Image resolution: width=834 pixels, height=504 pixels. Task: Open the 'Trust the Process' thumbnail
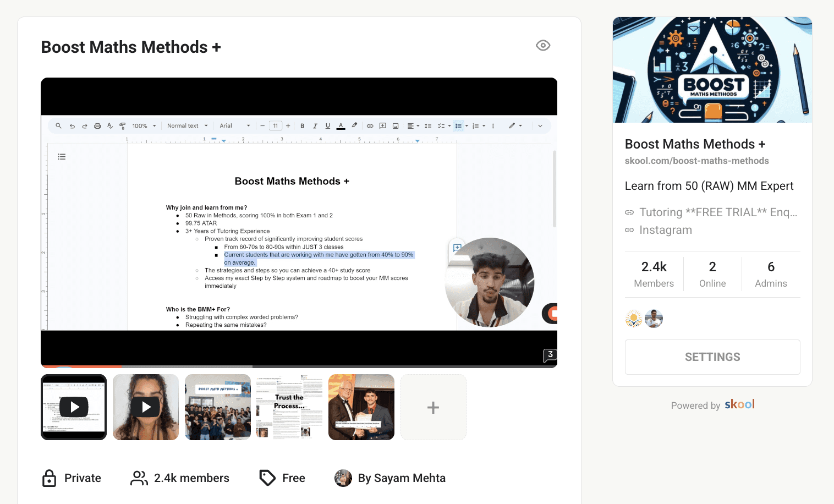[x=290, y=407]
